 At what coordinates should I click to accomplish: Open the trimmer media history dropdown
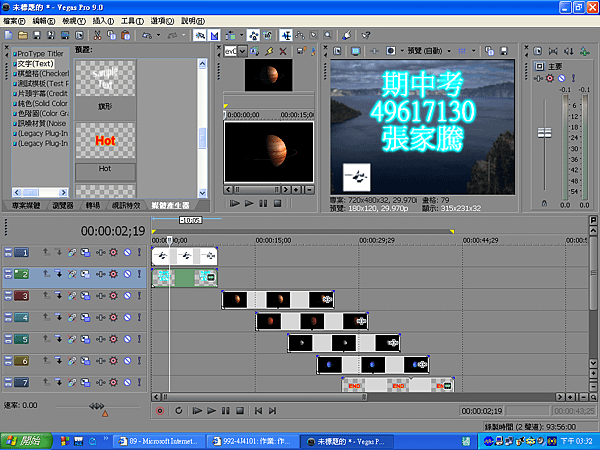click(242, 51)
